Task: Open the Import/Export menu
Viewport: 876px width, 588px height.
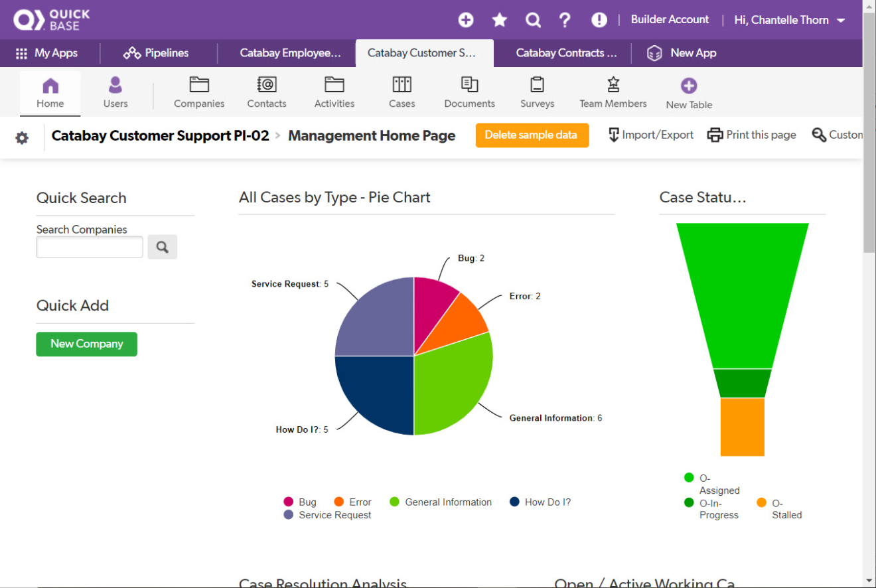Action: [x=650, y=135]
